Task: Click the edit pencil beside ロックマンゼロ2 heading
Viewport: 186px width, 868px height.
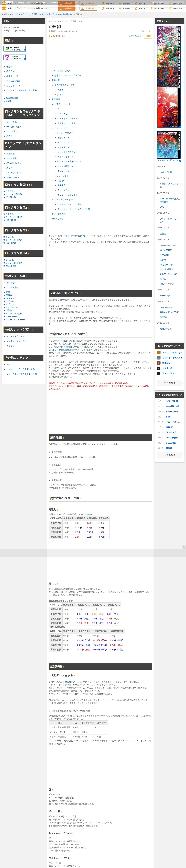Action: click(29, 208)
